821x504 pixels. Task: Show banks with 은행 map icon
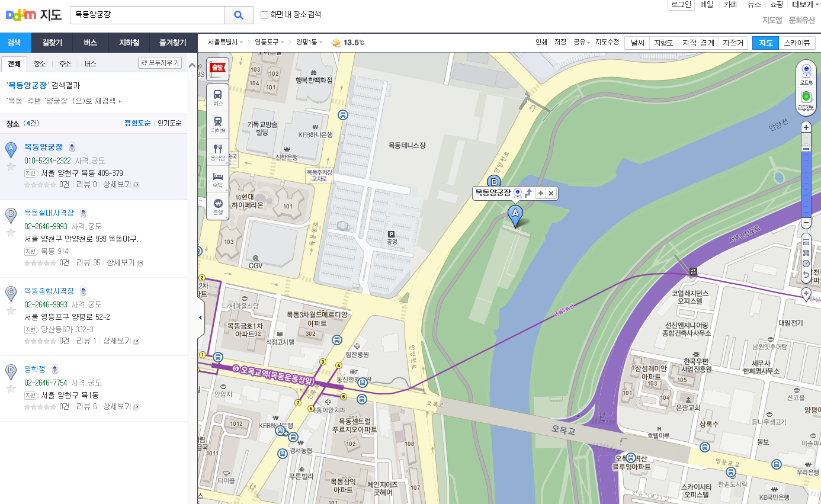coord(218,206)
